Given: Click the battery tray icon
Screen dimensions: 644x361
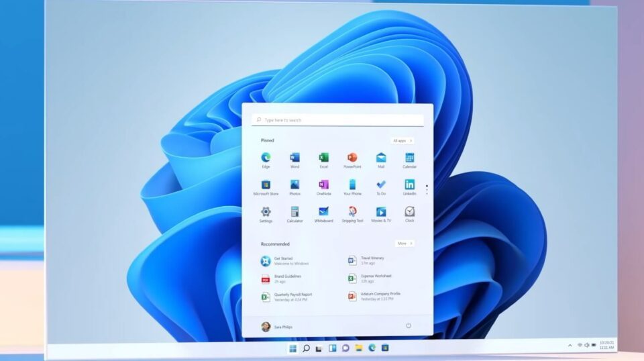Looking at the screenshot, I should point(594,345).
